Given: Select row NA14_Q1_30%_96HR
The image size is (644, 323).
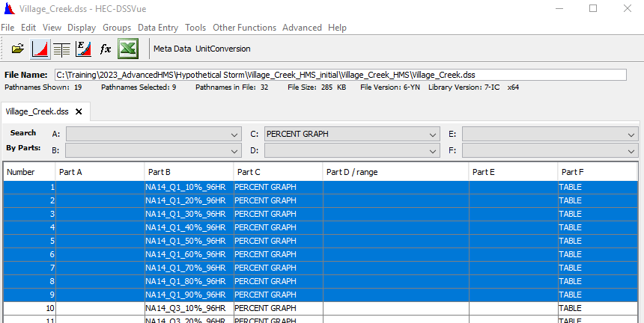Looking at the screenshot, I should [x=321, y=214].
